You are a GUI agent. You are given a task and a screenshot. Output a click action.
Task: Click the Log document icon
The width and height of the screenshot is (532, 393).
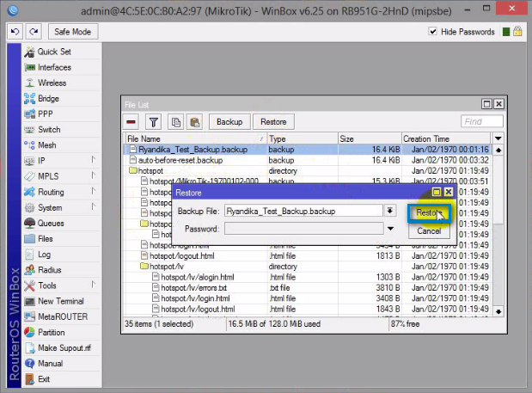[29, 255]
